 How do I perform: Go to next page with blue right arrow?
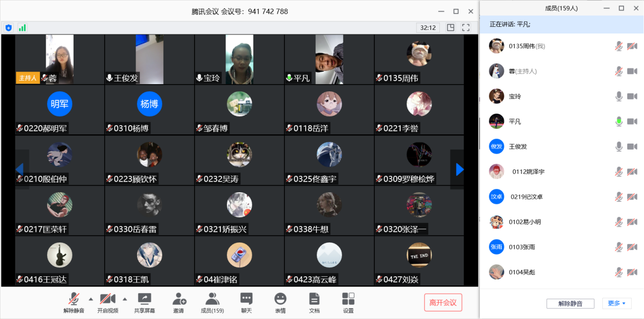[460, 169]
